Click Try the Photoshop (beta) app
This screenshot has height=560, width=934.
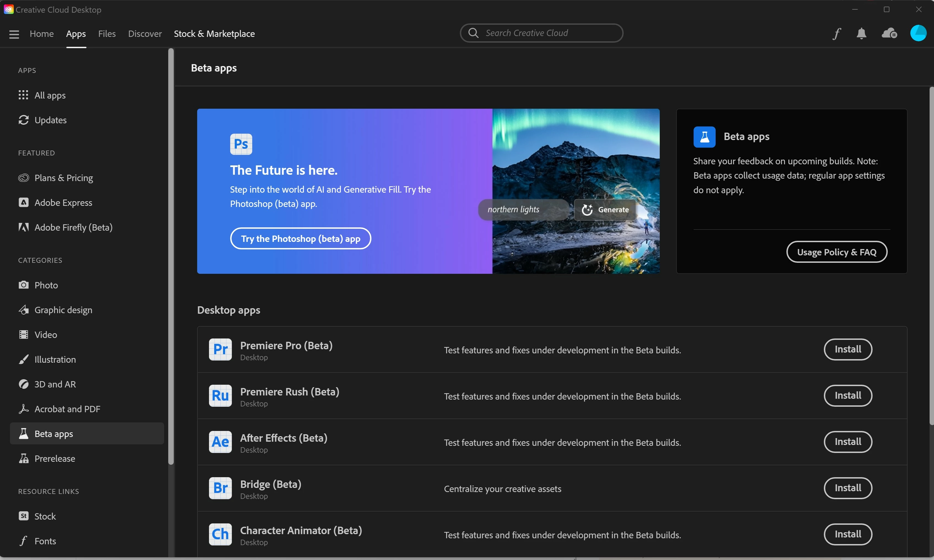coord(300,239)
